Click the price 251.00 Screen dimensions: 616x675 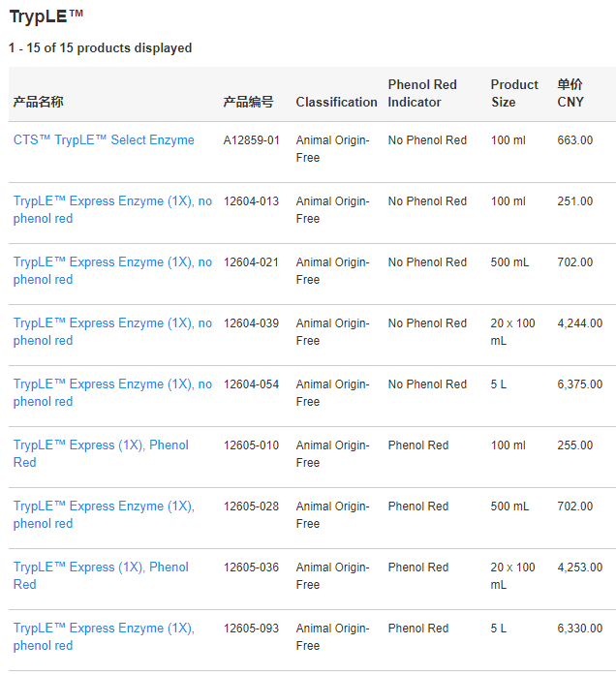click(574, 201)
